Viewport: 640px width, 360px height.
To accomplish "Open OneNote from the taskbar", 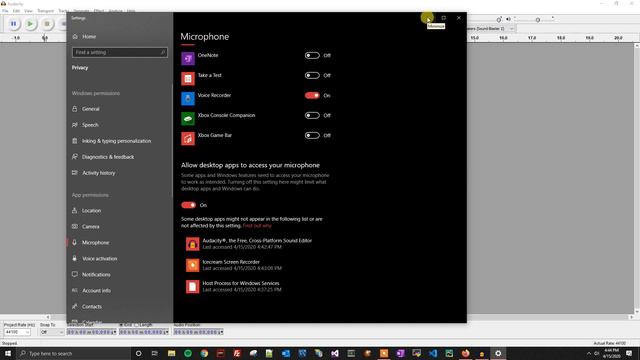I will coord(400,353).
